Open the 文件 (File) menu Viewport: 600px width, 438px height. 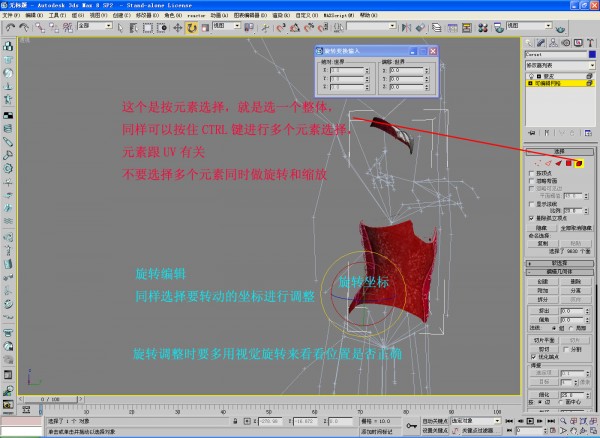[x=9, y=16]
